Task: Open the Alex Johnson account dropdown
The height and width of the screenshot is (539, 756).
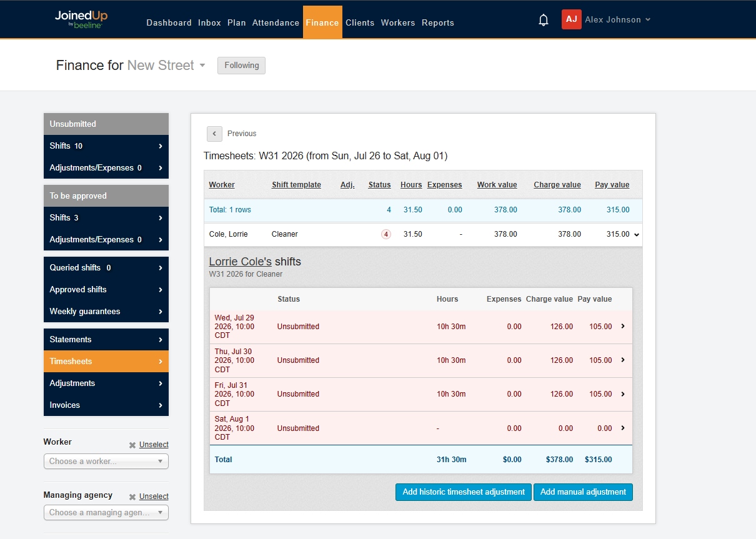Action: click(x=618, y=20)
